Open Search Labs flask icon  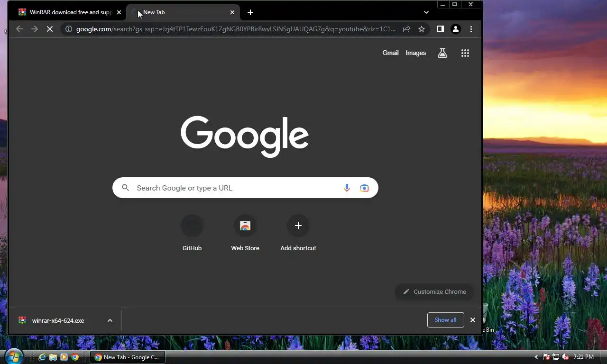tap(442, 53)
